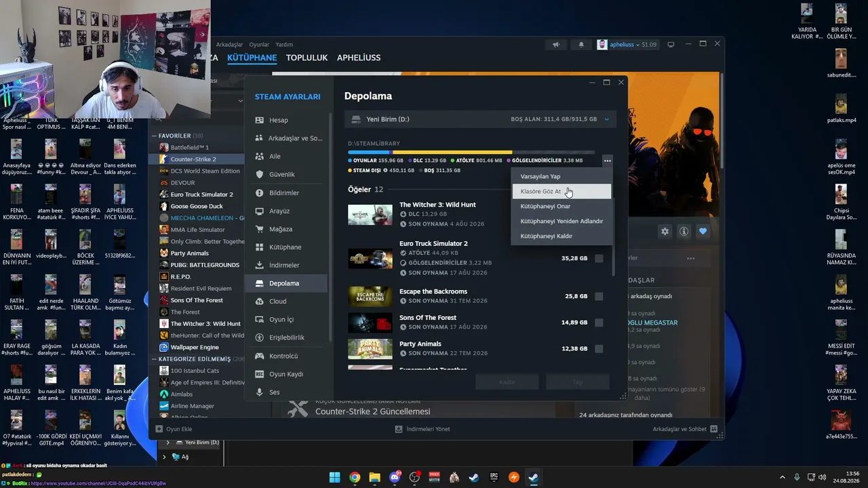
Task: Open the Depolama settings section
Action: [x=286, y=283]
